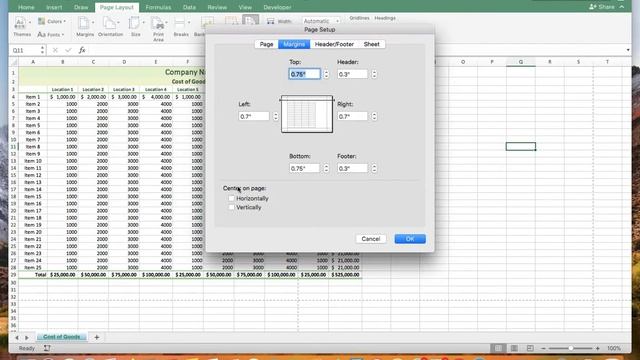Image resolution: width=640 pixels, height=360 pixels.
Task: Click the formula bar cancel icon
Action: point(55,50)
